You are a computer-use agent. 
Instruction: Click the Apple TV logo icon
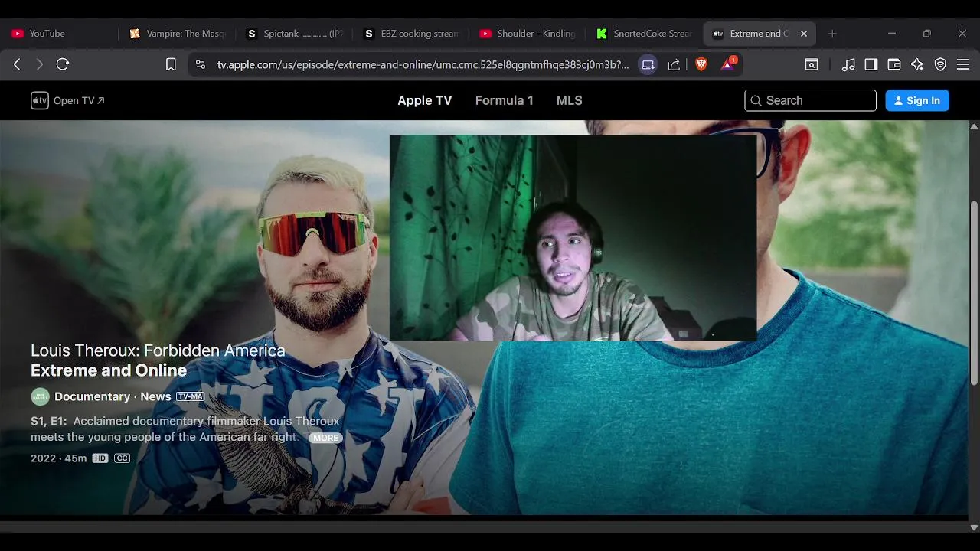pos(40,100)
